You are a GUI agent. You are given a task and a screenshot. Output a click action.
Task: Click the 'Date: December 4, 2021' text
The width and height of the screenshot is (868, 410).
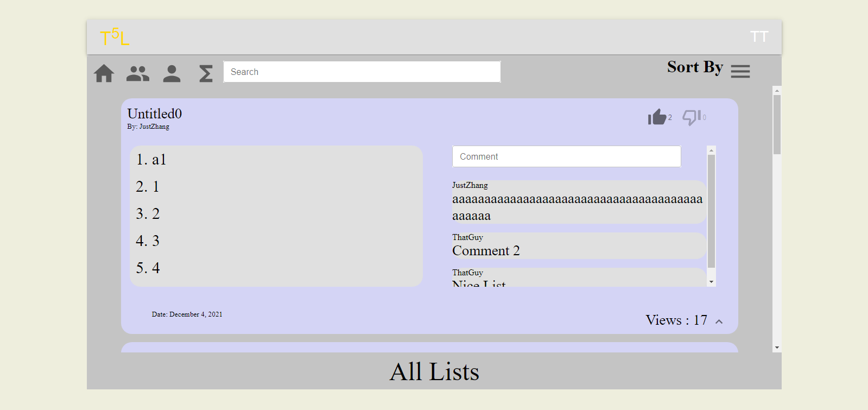187,314
